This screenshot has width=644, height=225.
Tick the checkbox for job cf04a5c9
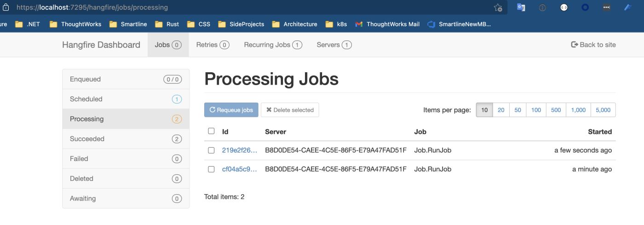point(211,169)
